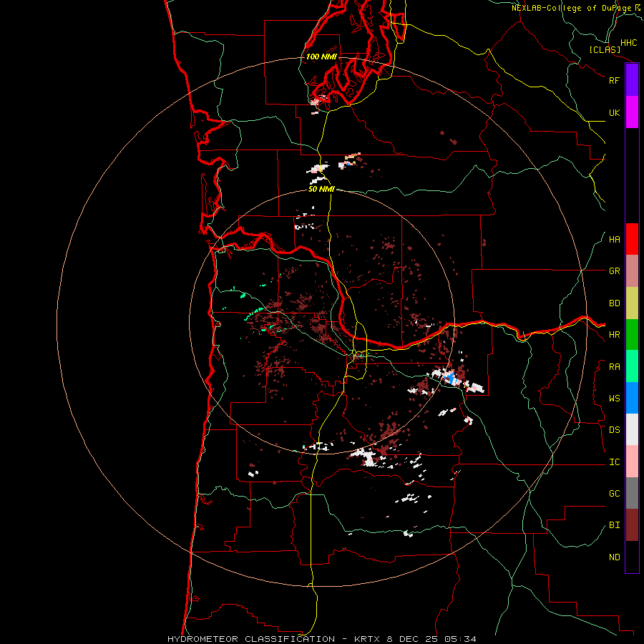Click the "100 NMI" range ring label

click(x=321, y=57)
